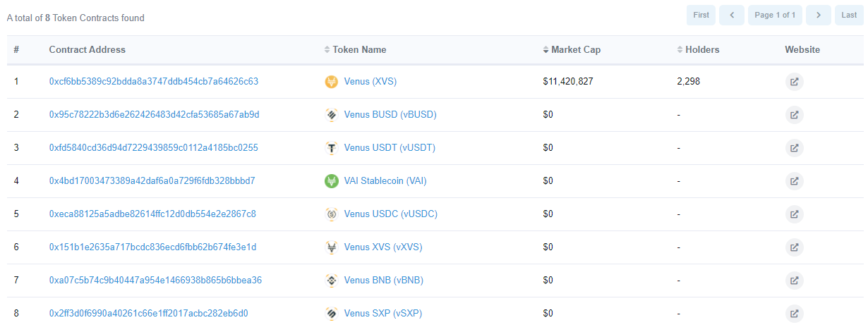The width and height of the screenshot is (868, 332).
Task: Open the Venus (XVS) token page
Action: click(370, 82)
